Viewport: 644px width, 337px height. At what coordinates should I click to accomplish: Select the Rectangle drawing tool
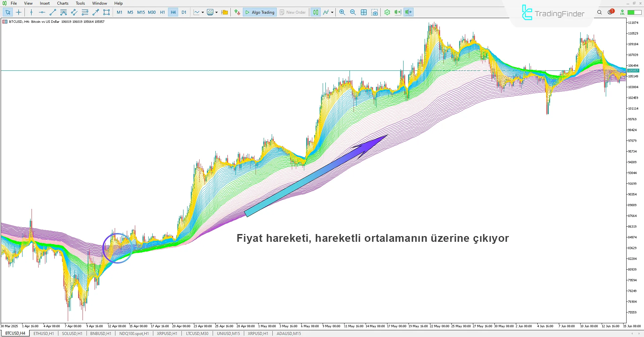[106, 12]
